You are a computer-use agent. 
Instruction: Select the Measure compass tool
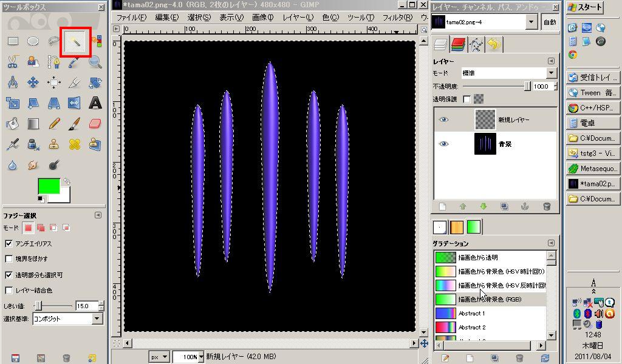13,83
